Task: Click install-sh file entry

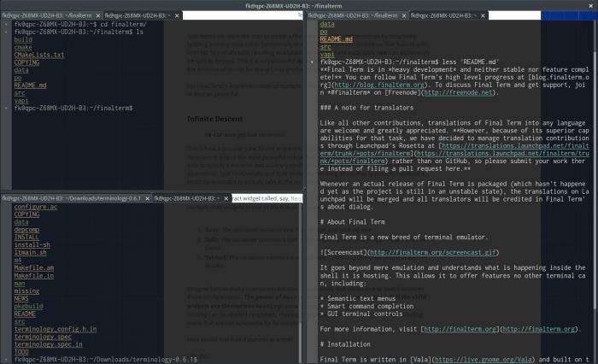Action: click(x=32, y=245)
